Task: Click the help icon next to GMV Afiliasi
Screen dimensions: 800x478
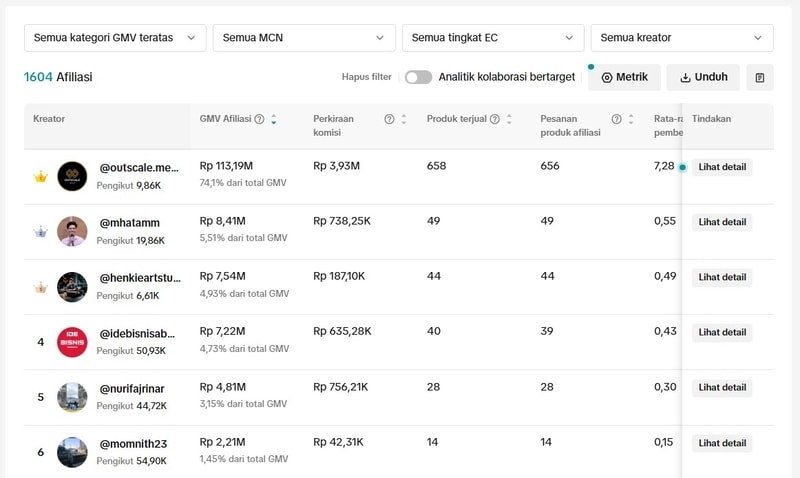Action: point(259,119)
